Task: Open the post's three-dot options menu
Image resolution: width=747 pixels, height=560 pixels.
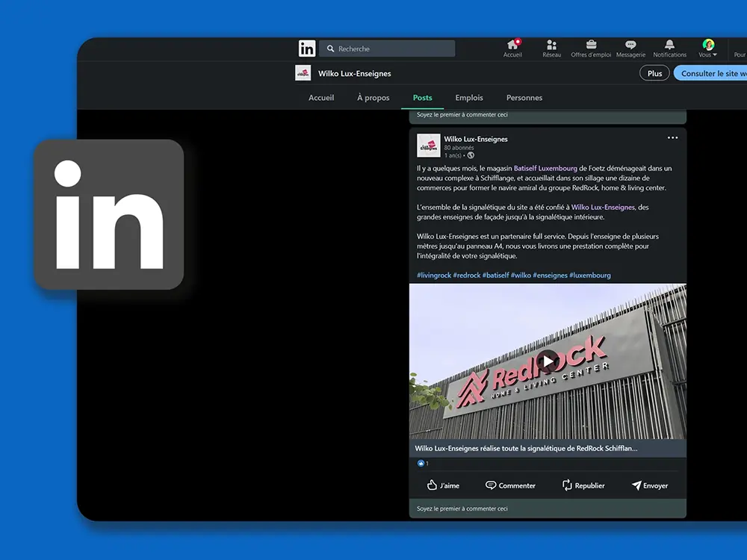Action: (x=672, y=137)
